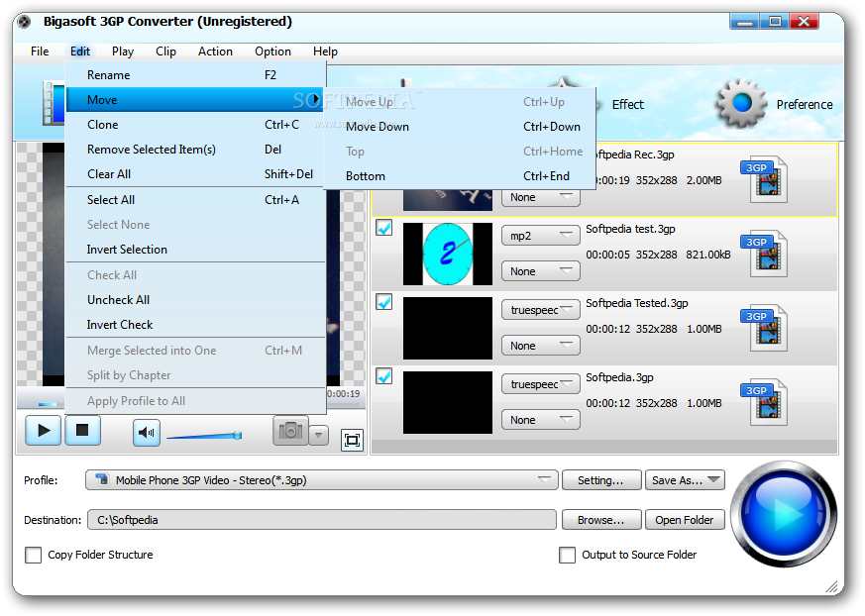Adjust the volume slider handle

coord(237,435)
